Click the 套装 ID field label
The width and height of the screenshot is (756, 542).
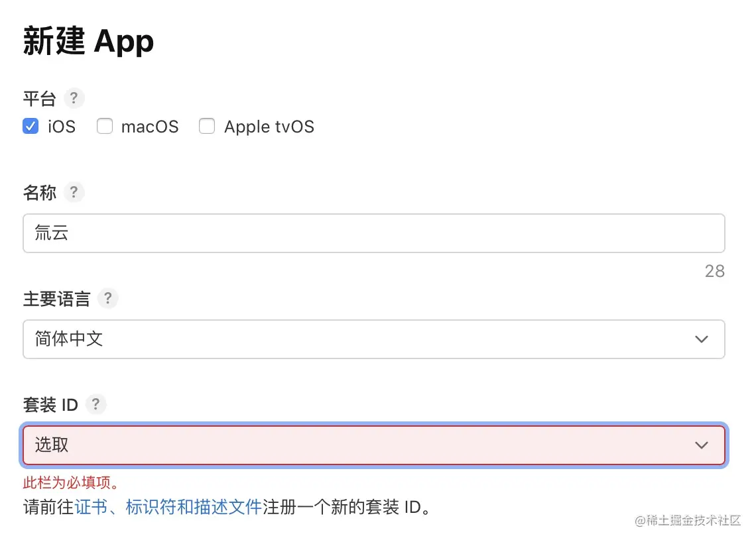click(x=50, y=405)
